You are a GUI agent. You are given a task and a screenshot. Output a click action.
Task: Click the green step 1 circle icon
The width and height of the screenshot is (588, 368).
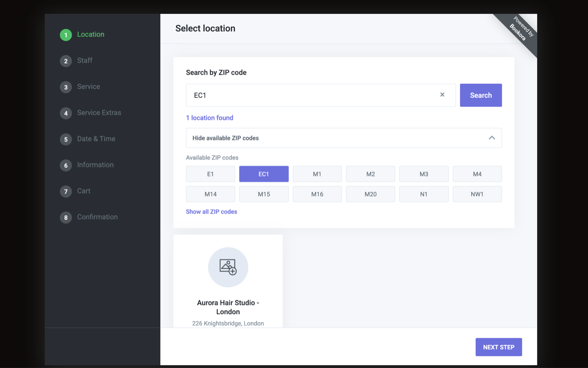pyautogui.click(x=66, y=35)
